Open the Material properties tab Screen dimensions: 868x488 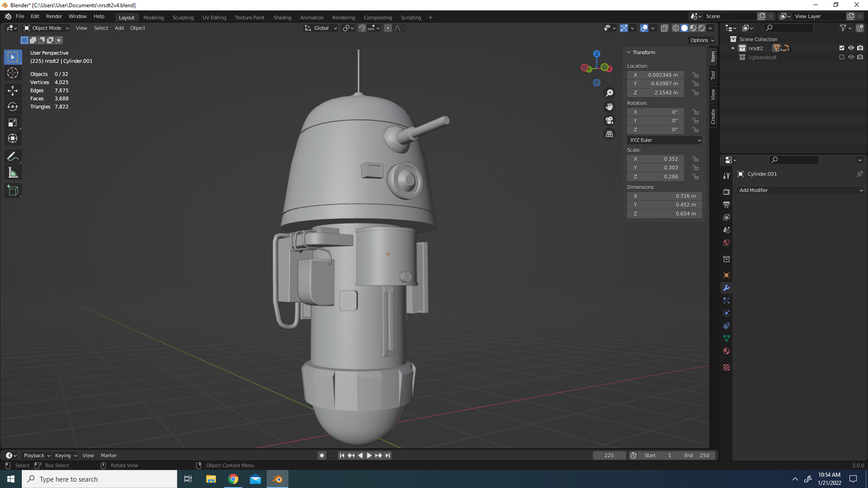click(726, 351)
